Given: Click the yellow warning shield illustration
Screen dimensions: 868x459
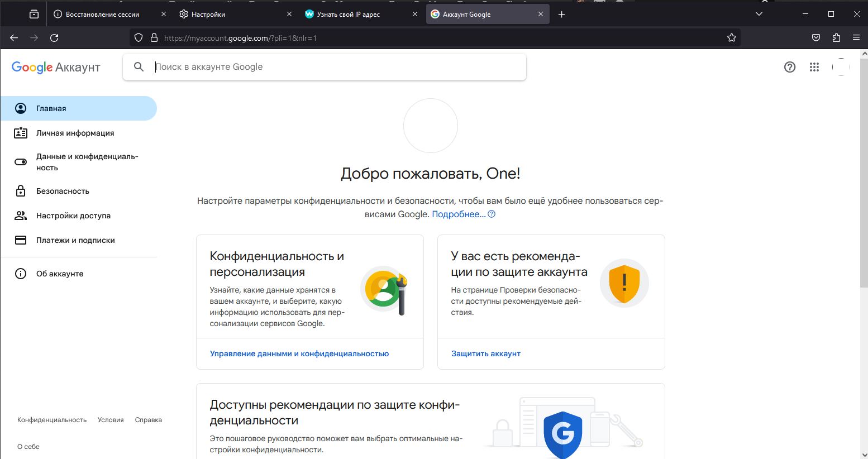Looking at the screenshot, I should 624,283.
